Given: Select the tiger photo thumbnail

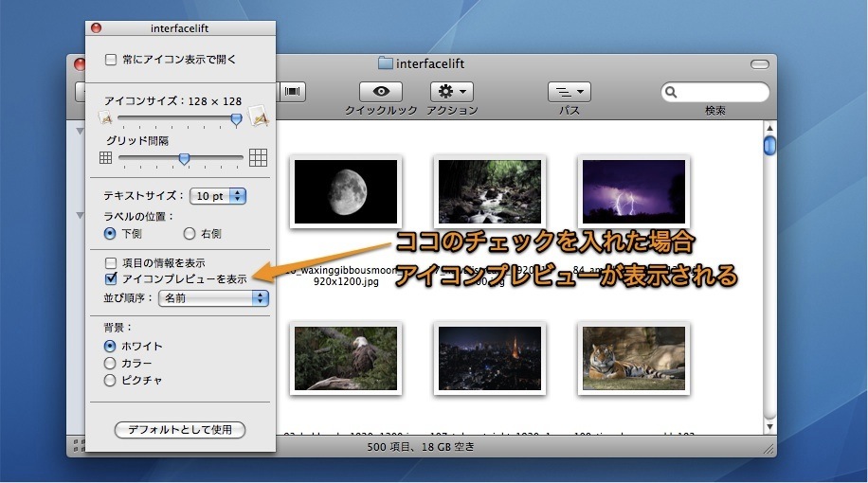Looking at the screenshot, I should 634,359.
